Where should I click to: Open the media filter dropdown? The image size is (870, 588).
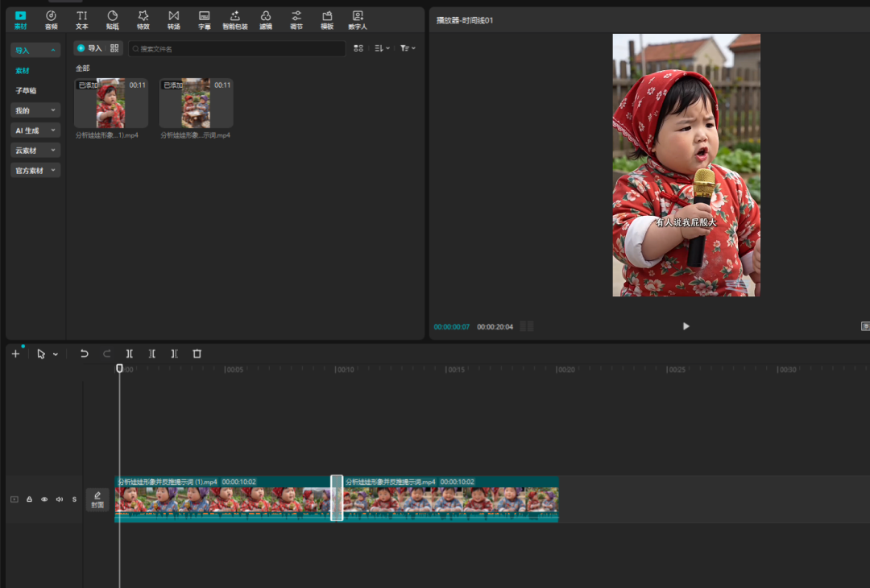pos(408,48)
